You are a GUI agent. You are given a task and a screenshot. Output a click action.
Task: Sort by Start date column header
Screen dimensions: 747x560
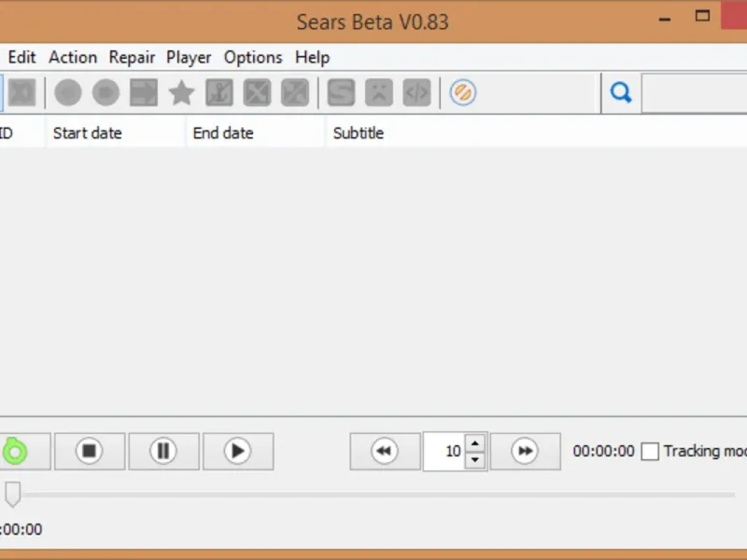tap(114, 133)
